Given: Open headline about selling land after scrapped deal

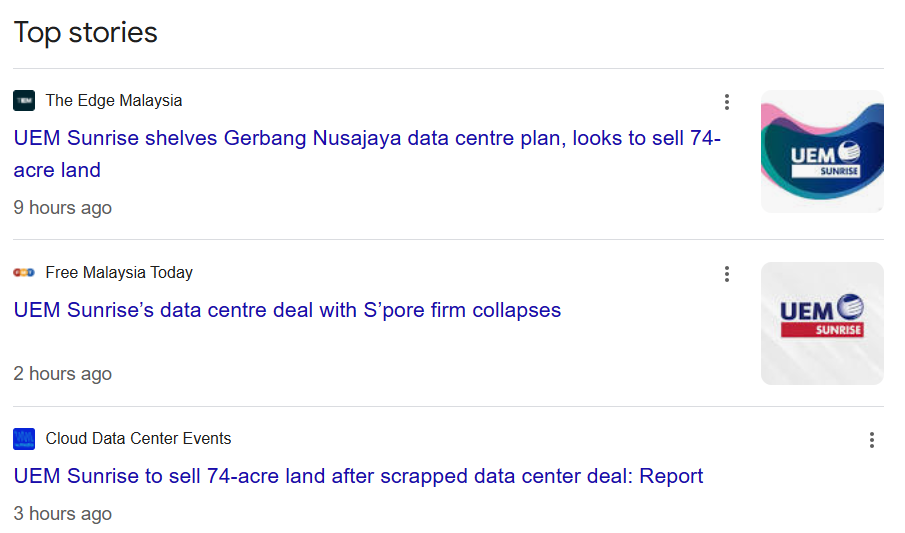Looking at the screenshot, I should 358,476.
